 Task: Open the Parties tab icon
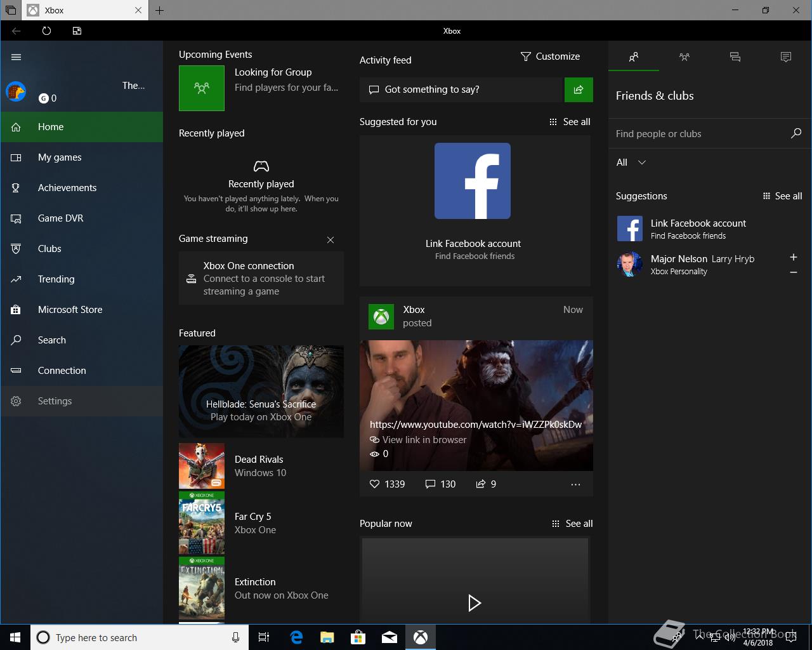click(684, 57)
